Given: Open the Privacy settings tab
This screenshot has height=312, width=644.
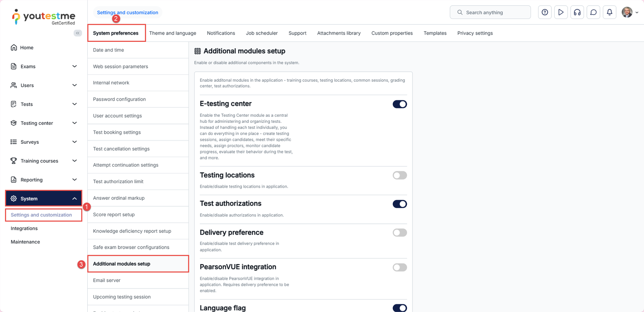Looking at the screenshot, I should pos(475,33).
